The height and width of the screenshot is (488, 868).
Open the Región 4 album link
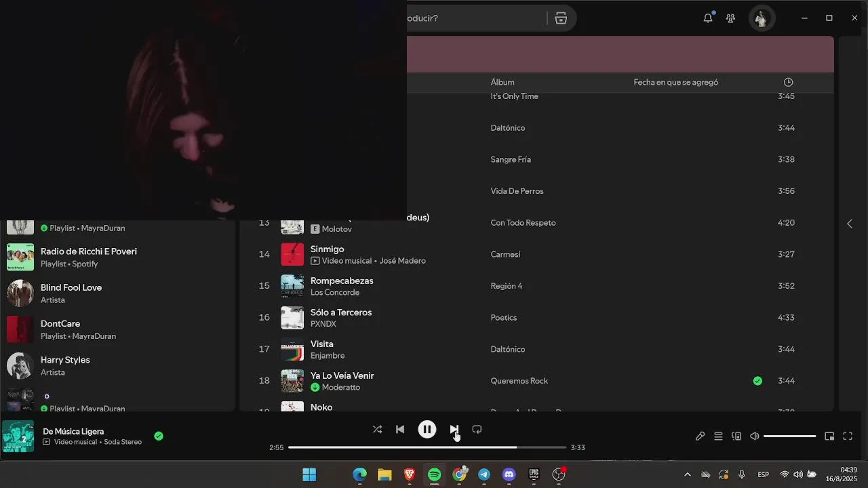(507, 286)
